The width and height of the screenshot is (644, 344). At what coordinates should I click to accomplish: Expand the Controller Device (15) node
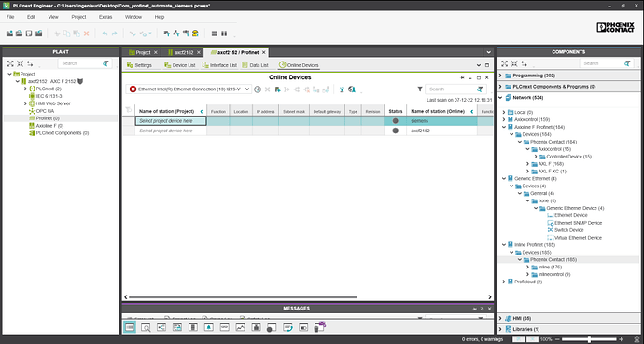[x=536, y=157]
